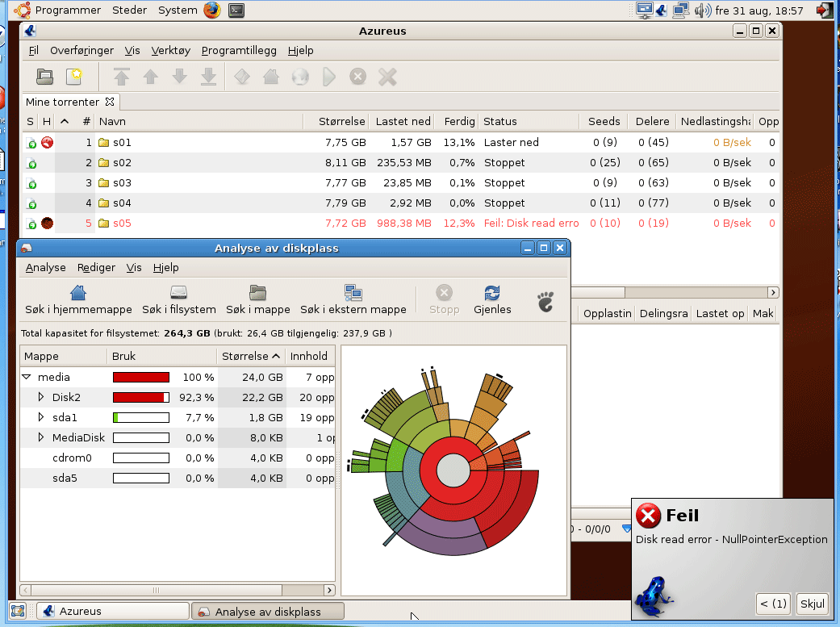The height and width of the screenshot is (627, 840).
Task: Click the horizontal scrollbar under the folder list
Action: [157, 590]
